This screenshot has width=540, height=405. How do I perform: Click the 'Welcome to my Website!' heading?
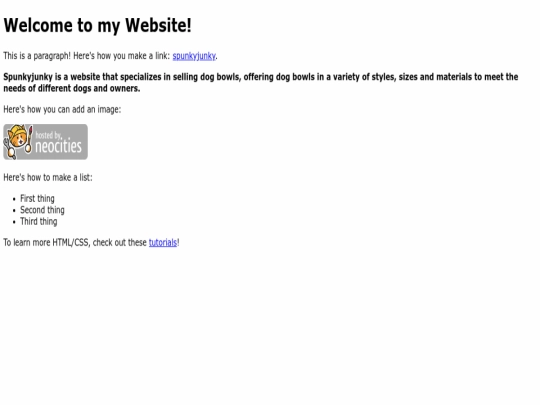(x=97, y=25)
